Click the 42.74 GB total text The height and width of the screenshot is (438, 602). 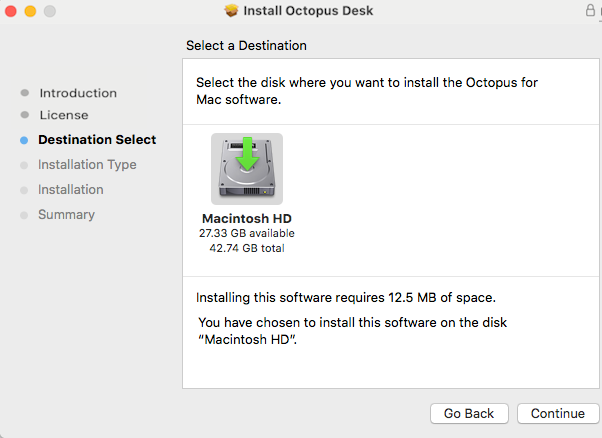247,248
